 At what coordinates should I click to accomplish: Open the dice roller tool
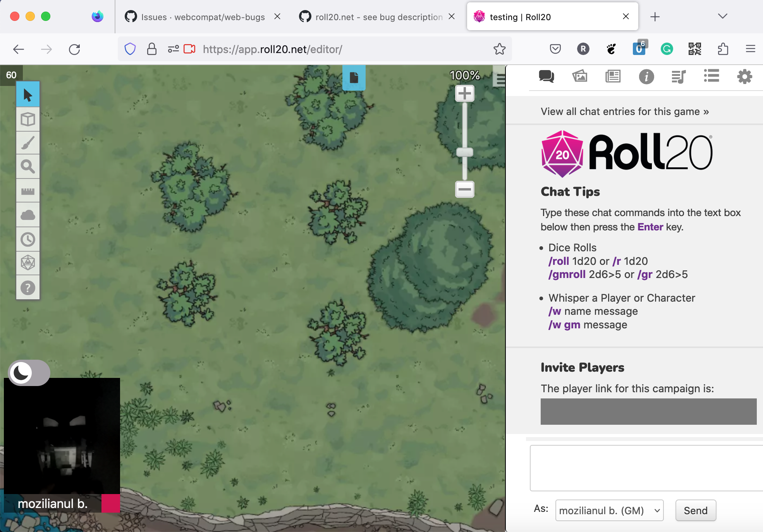pyautogui.click(x=27, y=263)
